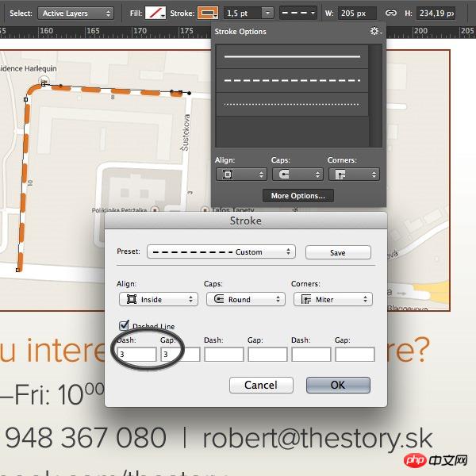The height and width of the screenshot is (476, 476).
Task: Click the Save preset button
Action: click(338, 252)
